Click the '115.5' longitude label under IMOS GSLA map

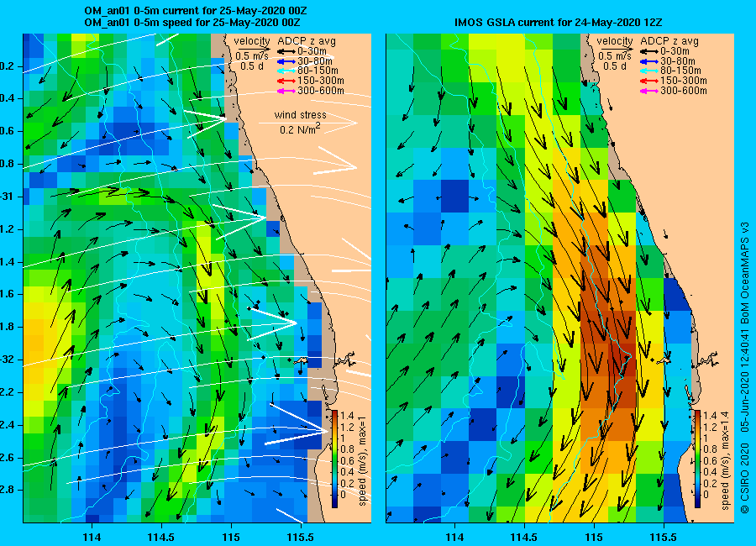pos(664,537)
